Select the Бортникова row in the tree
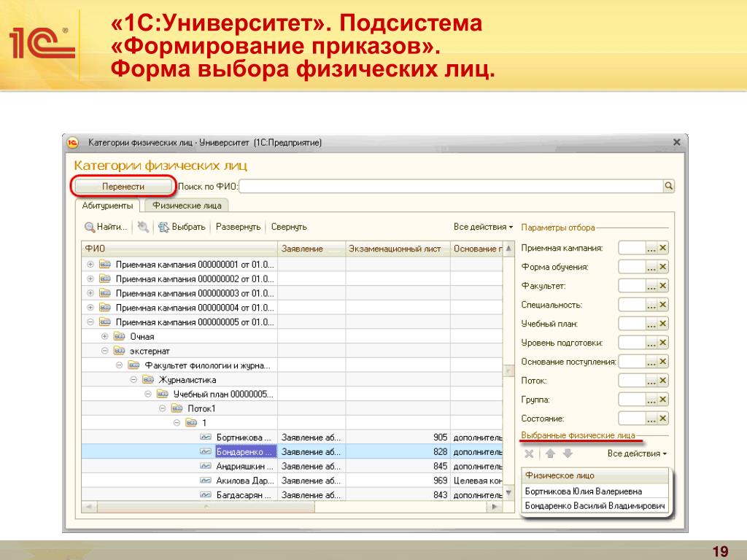The width and height of the screenshot is (747, 560). (292, 437)
